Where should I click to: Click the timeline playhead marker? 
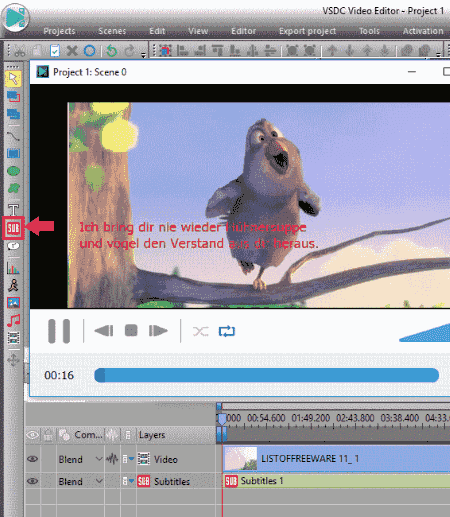coord(222,419)
